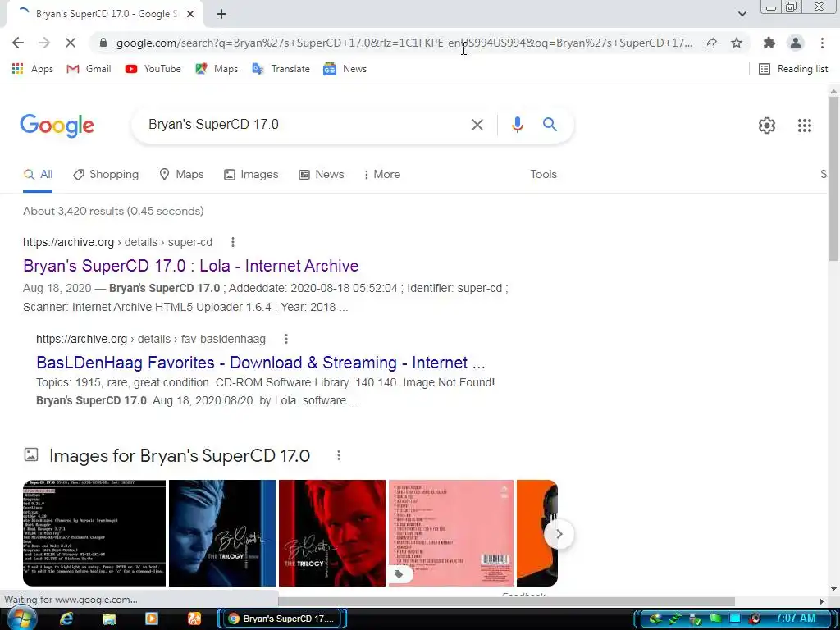Click the vertical page scrollbar
The height and width of the screenshot is (630, 840).
coord(833,177)
